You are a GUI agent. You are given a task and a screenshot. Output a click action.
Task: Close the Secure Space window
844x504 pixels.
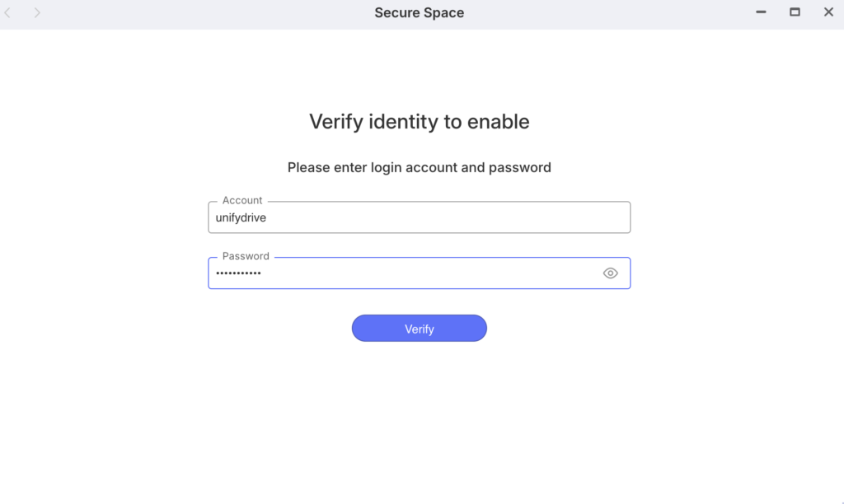[x=828, y=12]
